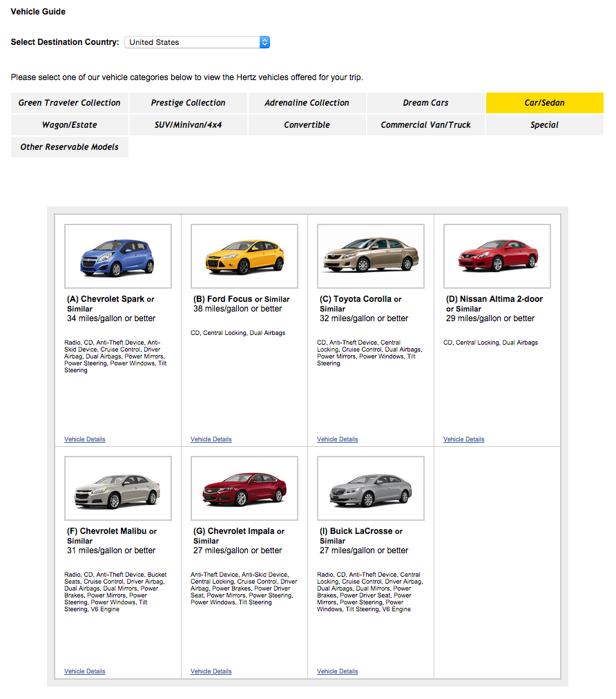Click the yellow Ford Focus image
Viewport: 616px width, 699px height.
coord(244,256)
